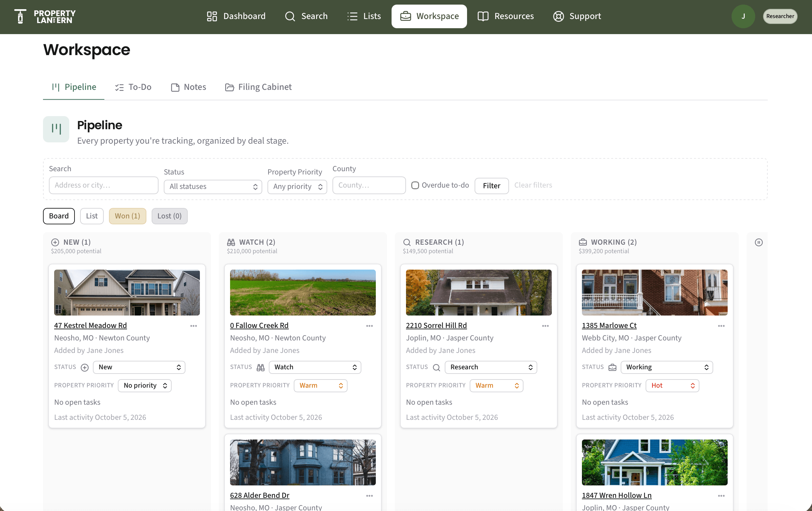Image resolution: width=812 pixels, height=511 pixels.
Task: Open the 1847 Wren Hollow Ln photo
Action: click(655, 462)
